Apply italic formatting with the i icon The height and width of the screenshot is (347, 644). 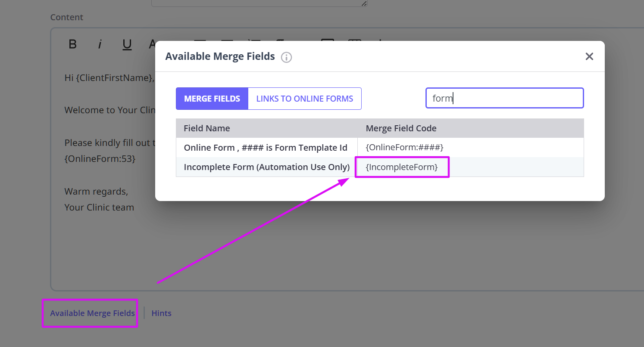(100, 43)
